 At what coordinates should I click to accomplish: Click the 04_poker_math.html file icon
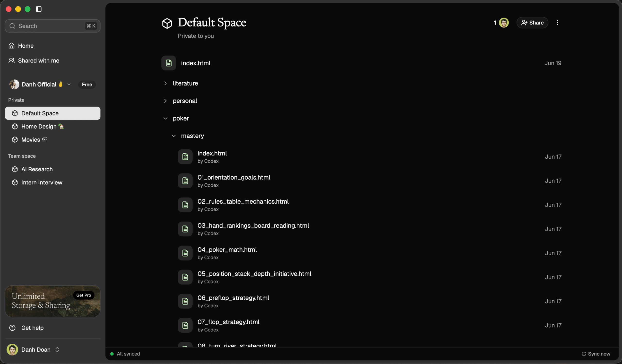[185, 253]
